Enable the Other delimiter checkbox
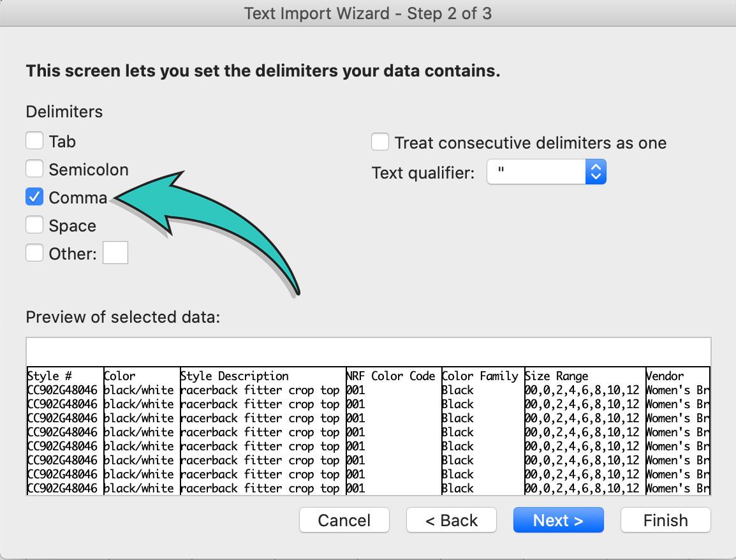 click(34, 253)
